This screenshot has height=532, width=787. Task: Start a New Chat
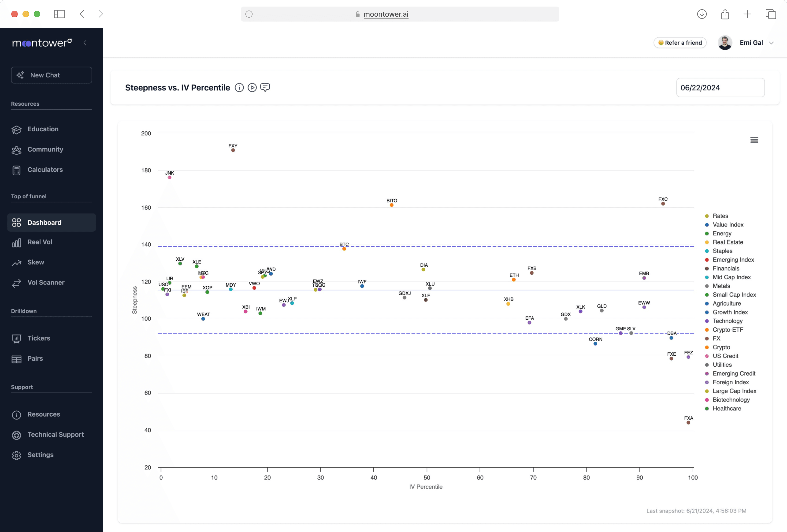click(52, 75)
